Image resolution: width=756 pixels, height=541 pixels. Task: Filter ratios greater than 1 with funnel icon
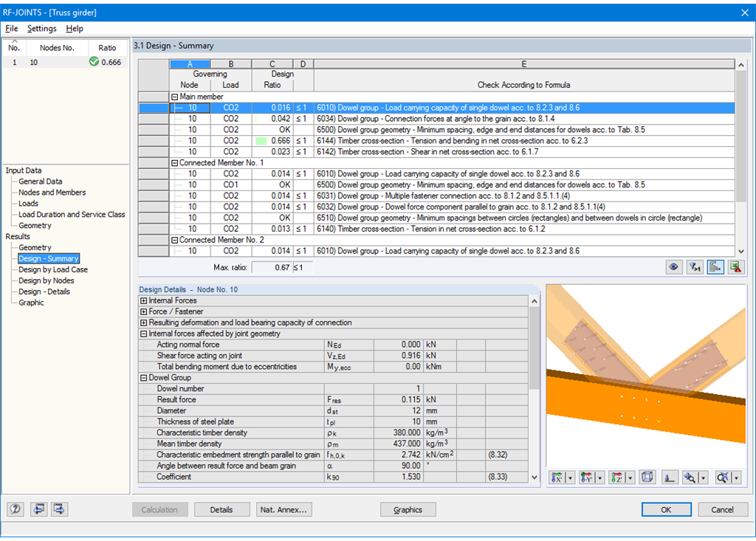(694, 267)
